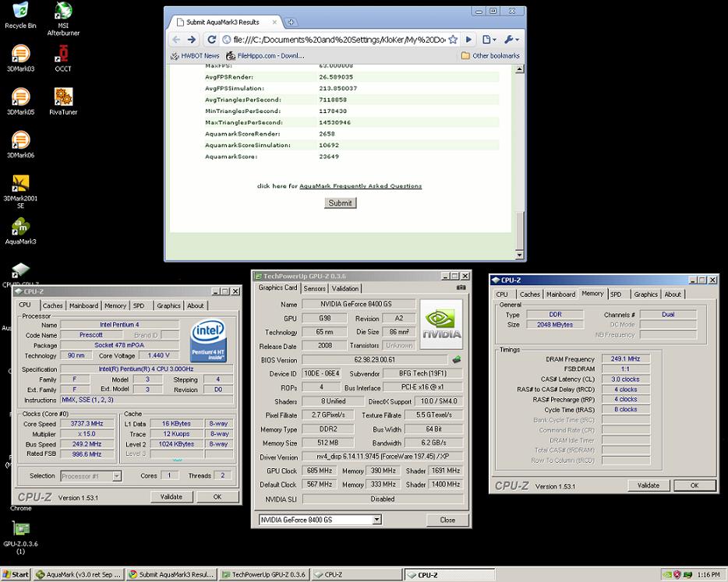Open a new browser tab
The image size is (728, 582).
291,22
